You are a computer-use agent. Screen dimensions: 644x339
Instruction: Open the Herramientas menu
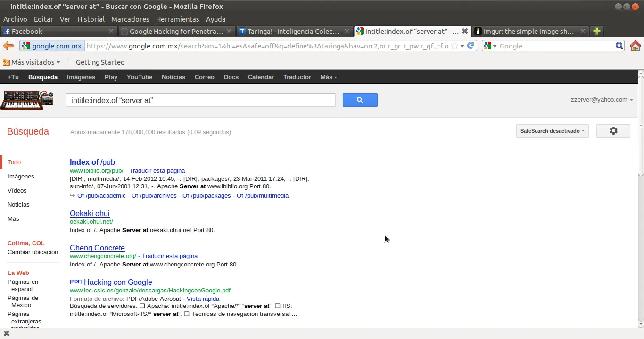pos(177,19)
